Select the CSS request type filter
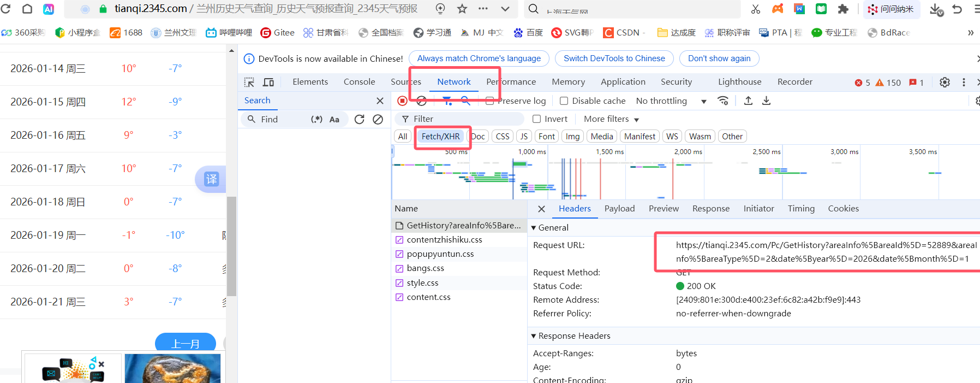980x383 pixels. click(x=503, y=137)
